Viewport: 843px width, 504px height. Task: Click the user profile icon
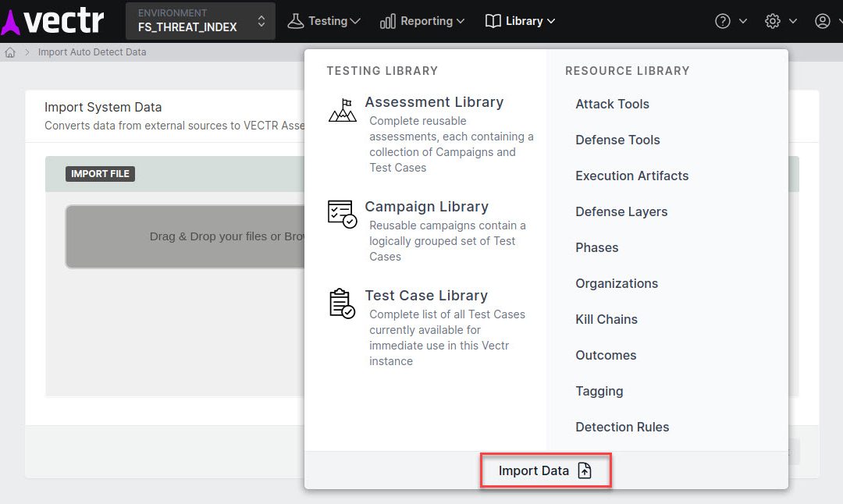[823, 21]
